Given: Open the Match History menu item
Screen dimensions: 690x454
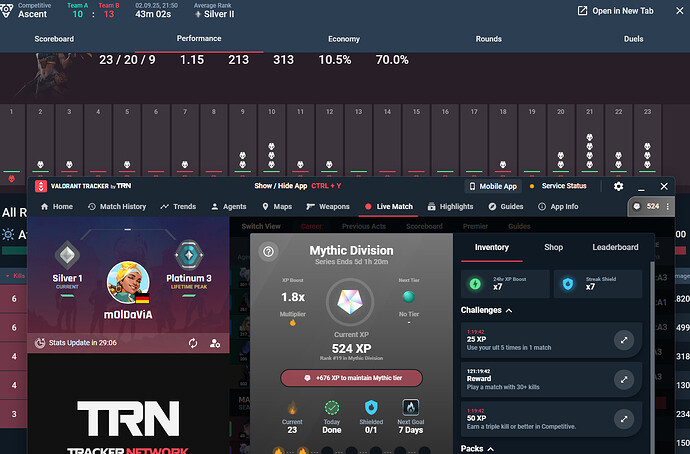Looking at the screenshot, I should pyautogui.click(x=117, y=206).
